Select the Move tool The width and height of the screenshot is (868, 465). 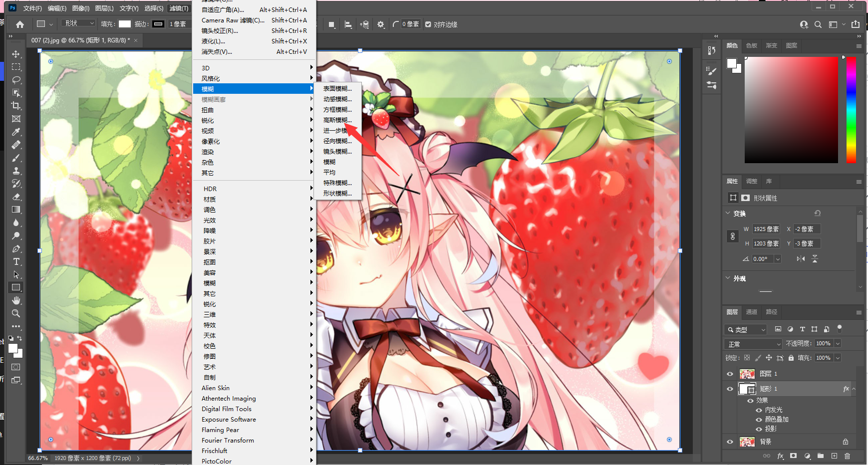click(x=16, y=54)
